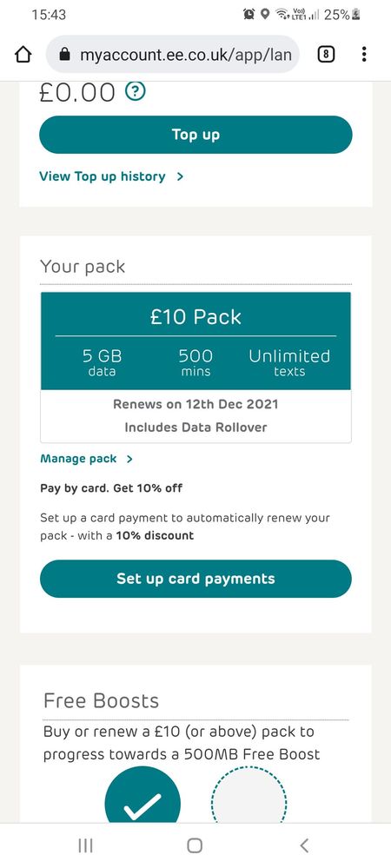
Task: Click the myaccount.ee.co.uk address bar
Action: click(x=173, y=54)
